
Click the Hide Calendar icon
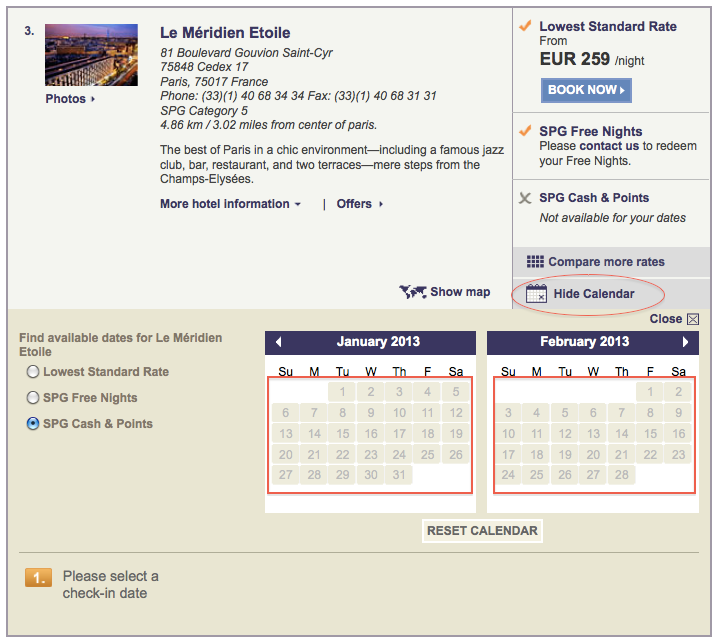(x=536, y=294)
